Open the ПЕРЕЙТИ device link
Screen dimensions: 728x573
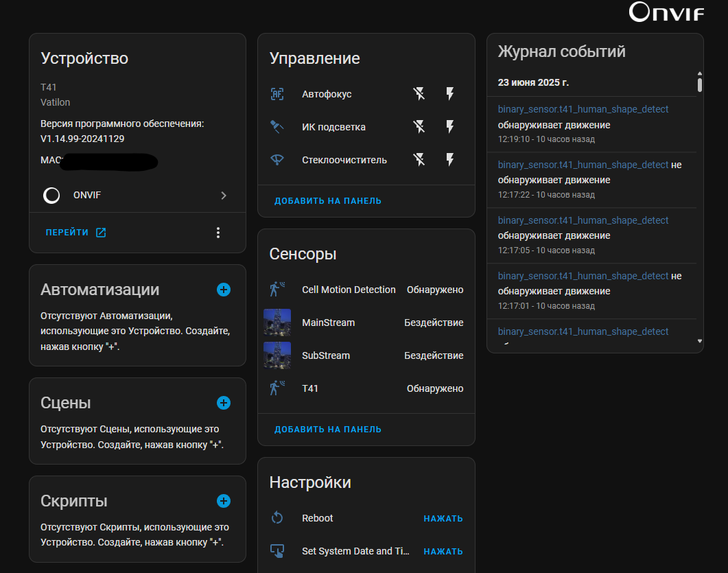pyautogui.click(x=75, y=233)
